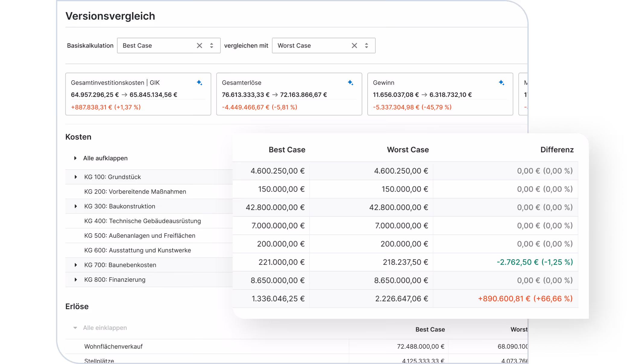Select KG 400: Technische Gebäudeausrüstung row
Viewport: 632px width, 364px height.
tap(142, 221)
